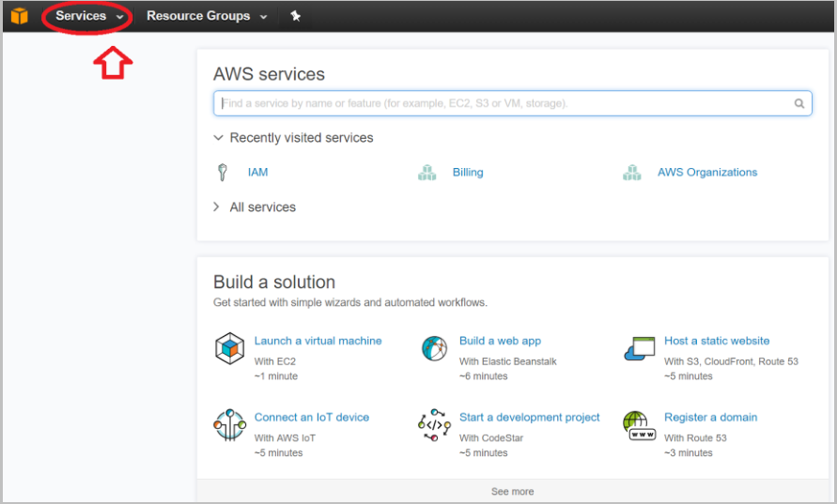This screenshot has height=504, width=837.
Task: Click the CodeStar development project icon
Action: 435,425
